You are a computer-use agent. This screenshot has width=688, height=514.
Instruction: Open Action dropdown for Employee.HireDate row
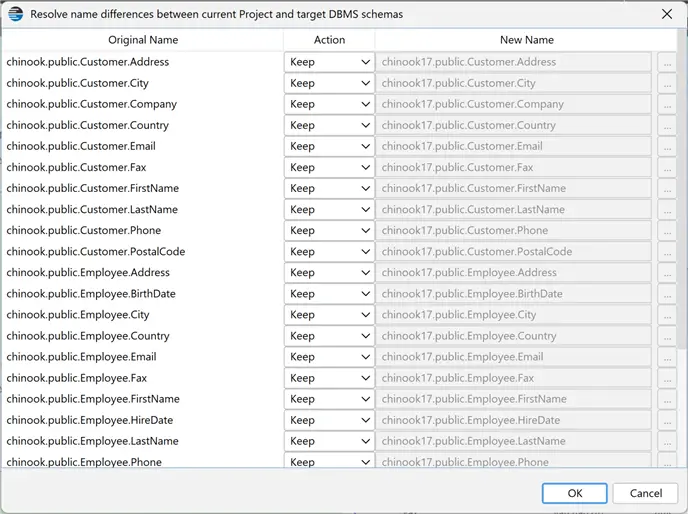pos(329,420)
